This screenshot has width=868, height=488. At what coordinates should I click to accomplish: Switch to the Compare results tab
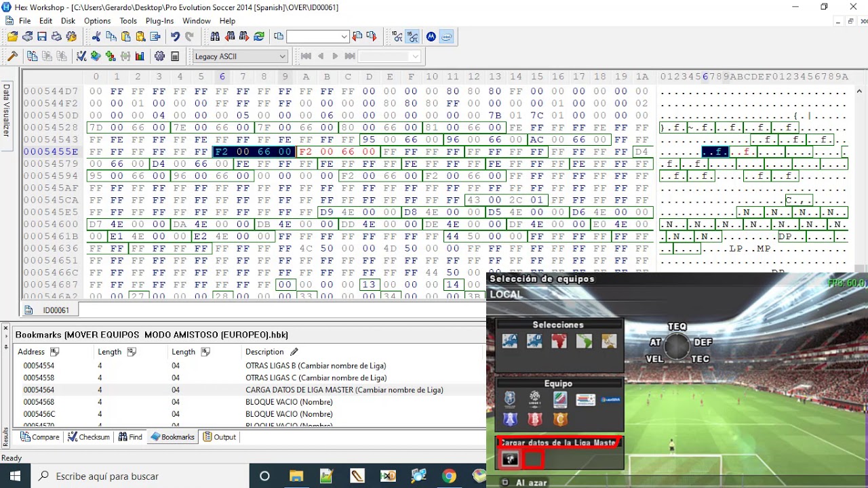click(x=40, y=437)
